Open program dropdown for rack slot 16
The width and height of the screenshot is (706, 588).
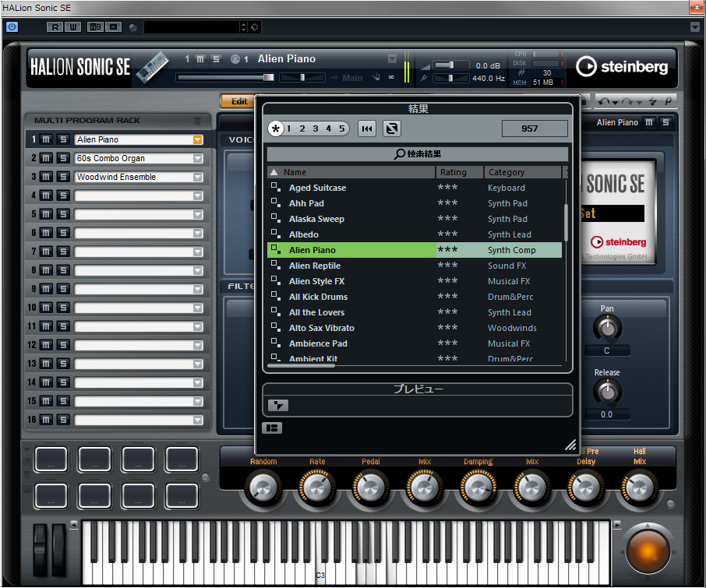coord(198,420)
